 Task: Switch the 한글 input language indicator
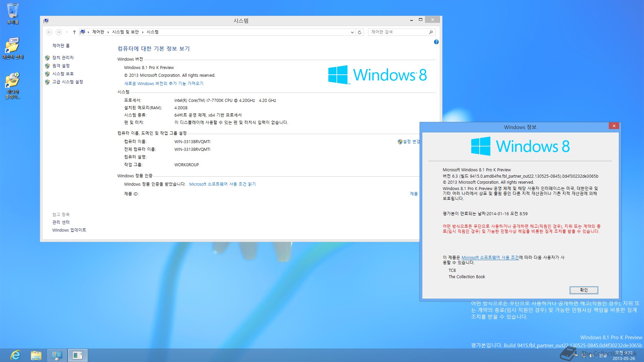[603, 355]
